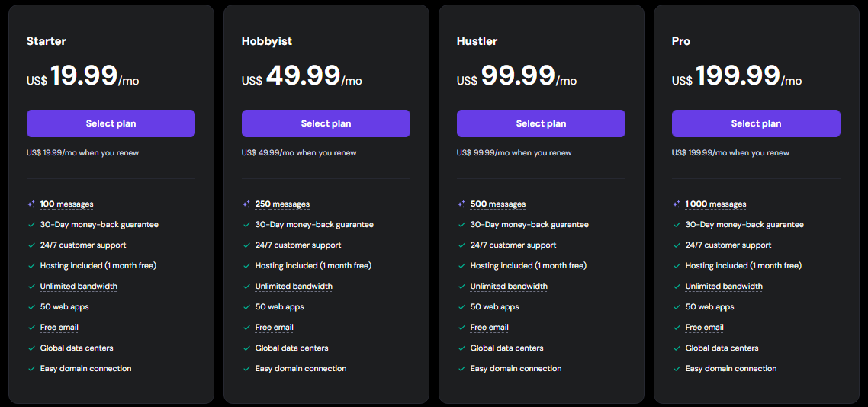Click checkmark next to Starter Free email
The image size is (868, 407).
point(31,328)
